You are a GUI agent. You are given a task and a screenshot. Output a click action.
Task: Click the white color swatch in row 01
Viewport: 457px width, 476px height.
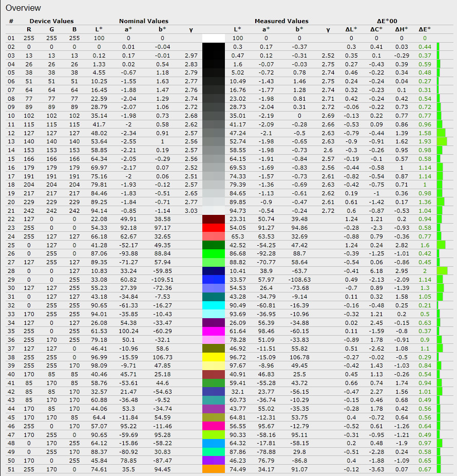click(214, 38)
